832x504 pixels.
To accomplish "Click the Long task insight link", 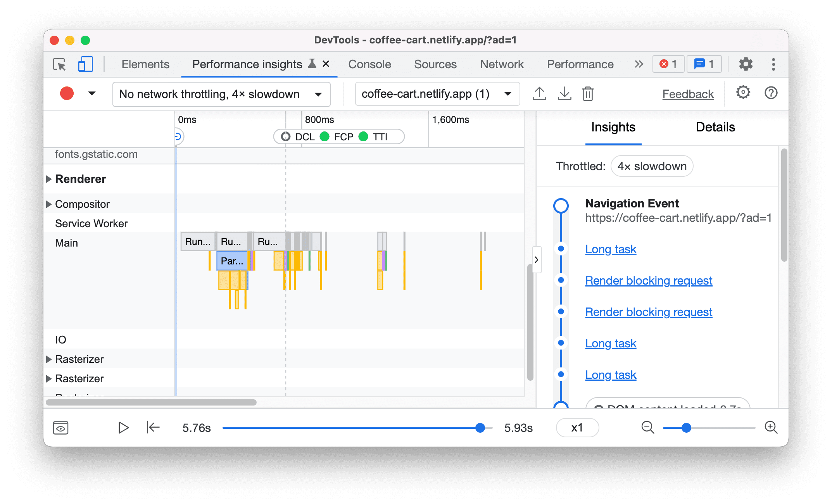I will point(611,249).
